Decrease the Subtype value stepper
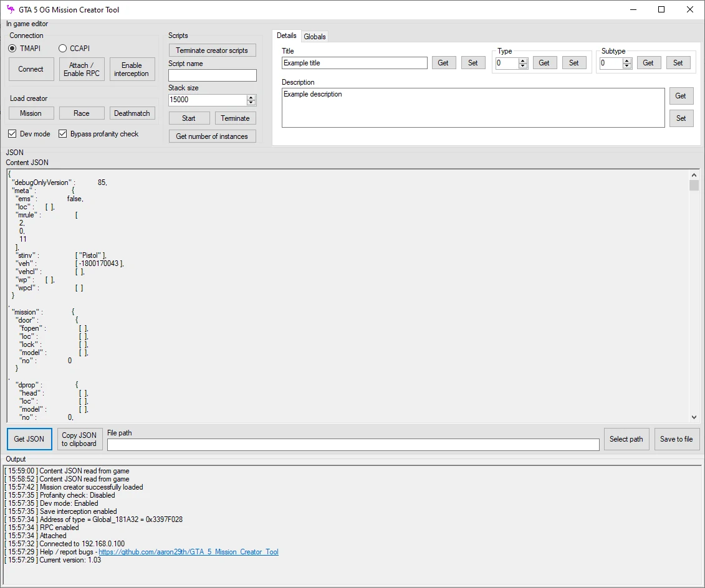Screen dimensions: 705x588 click(x=626, y=65)
